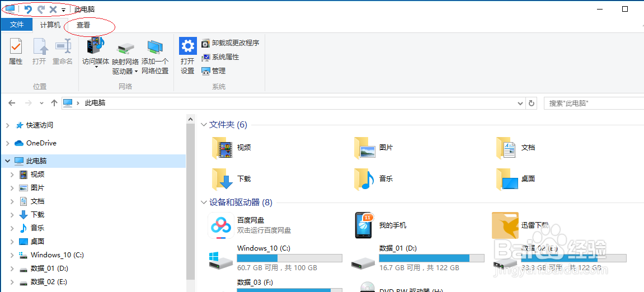Click the navigation pane scroll up arrow
The height and width of the screenshot is (292, 644).
pos(190,119)
